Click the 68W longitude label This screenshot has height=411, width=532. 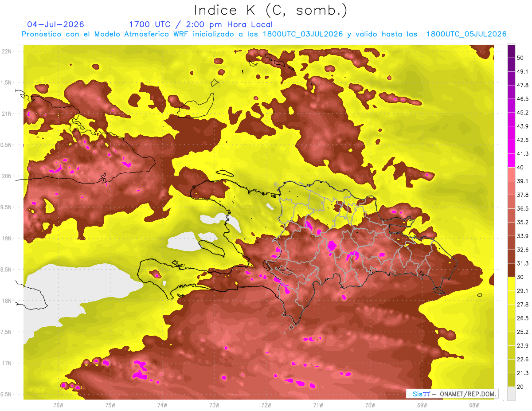click(x=474, y=405)
